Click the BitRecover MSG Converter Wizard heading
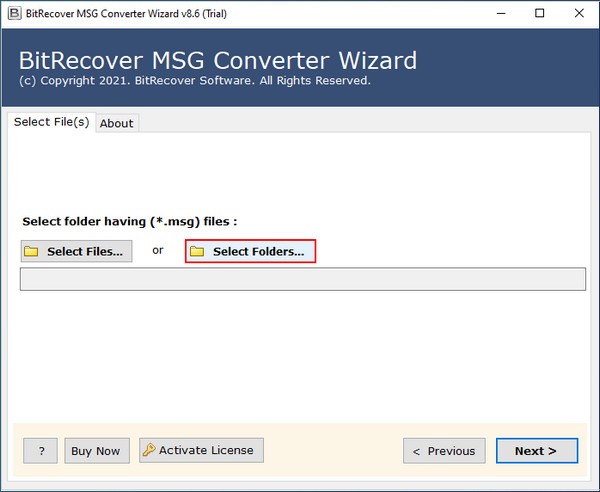Viewport: 600px width, 492px height. tap(218, 60)
